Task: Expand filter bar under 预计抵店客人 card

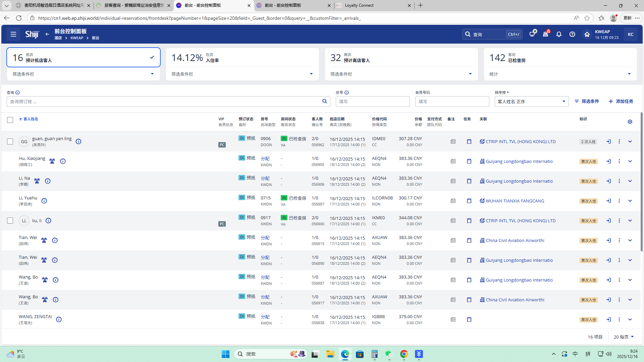Action: [152, 74]
